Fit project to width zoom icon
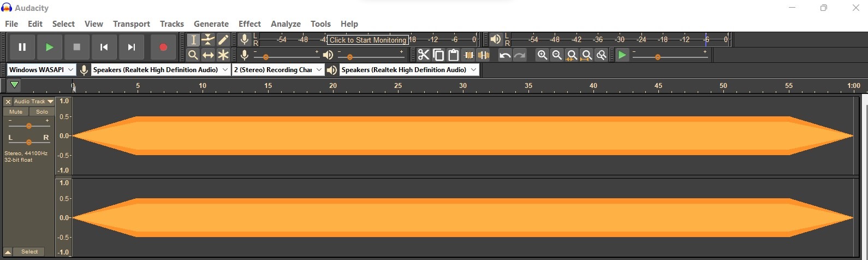This screenshot has width=868, height=260. tap(587, 55)
